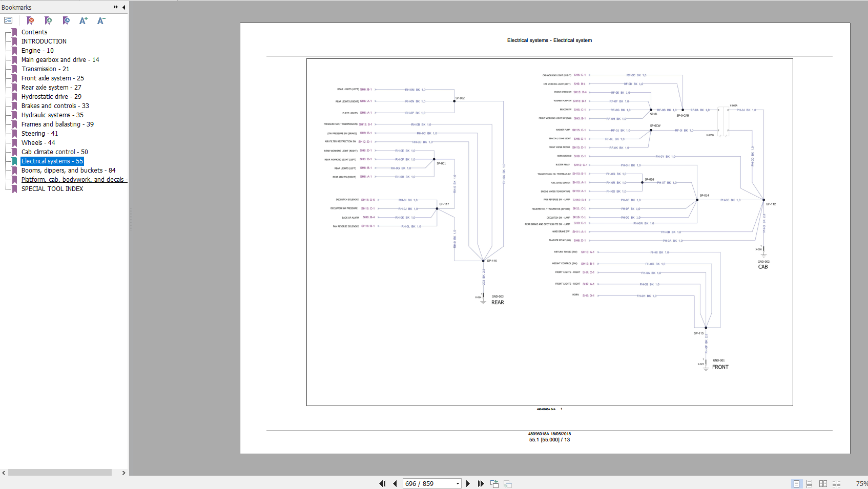Jump to the first page

click(382, 483)
